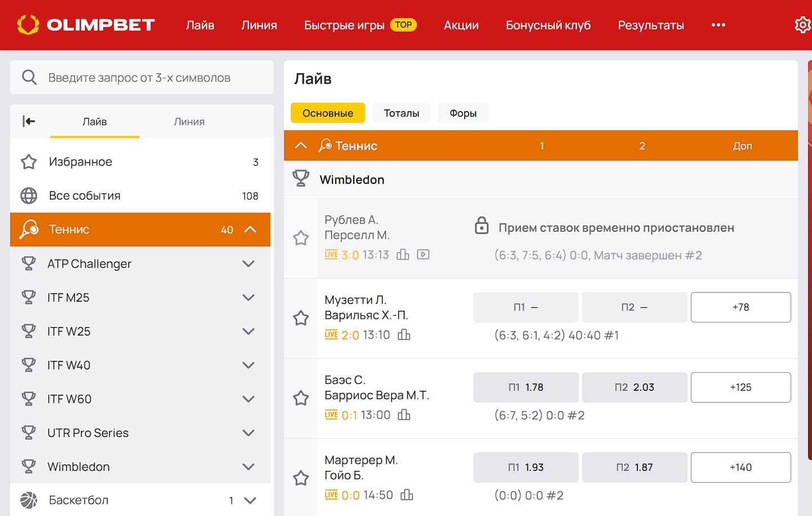Open +140 additional markets for Мартерер match

741,468
